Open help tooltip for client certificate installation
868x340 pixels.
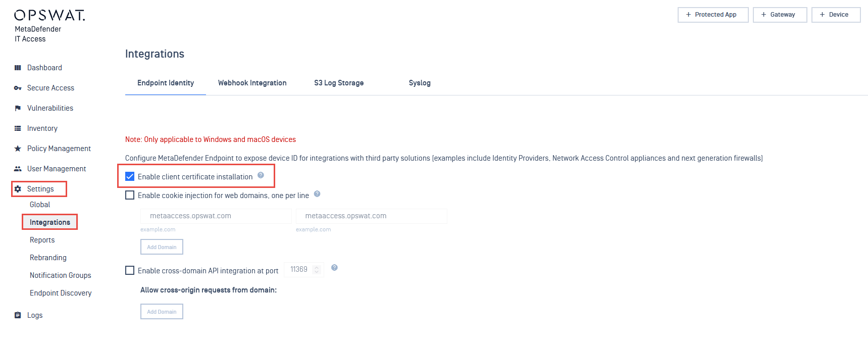[x=261, y=175]
